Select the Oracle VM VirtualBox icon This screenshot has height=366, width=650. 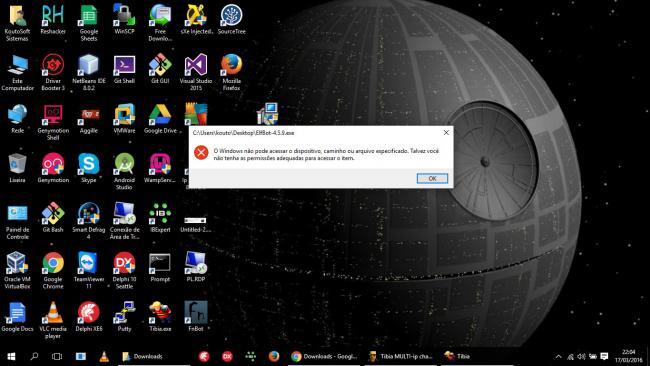(17, 270)
